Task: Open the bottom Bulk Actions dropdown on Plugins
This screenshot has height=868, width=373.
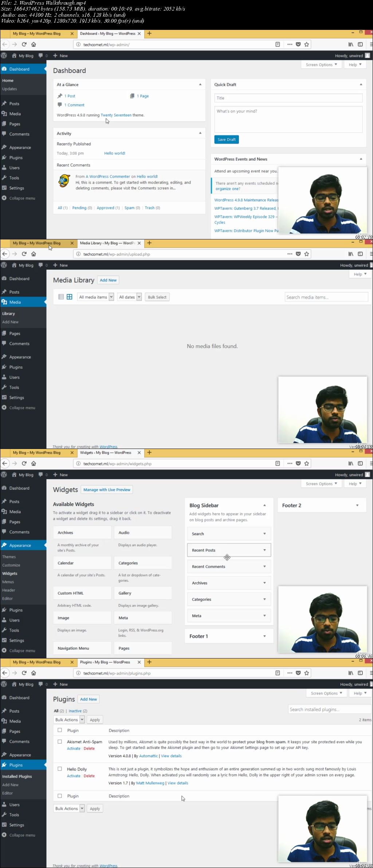Action: click(69, 809)
